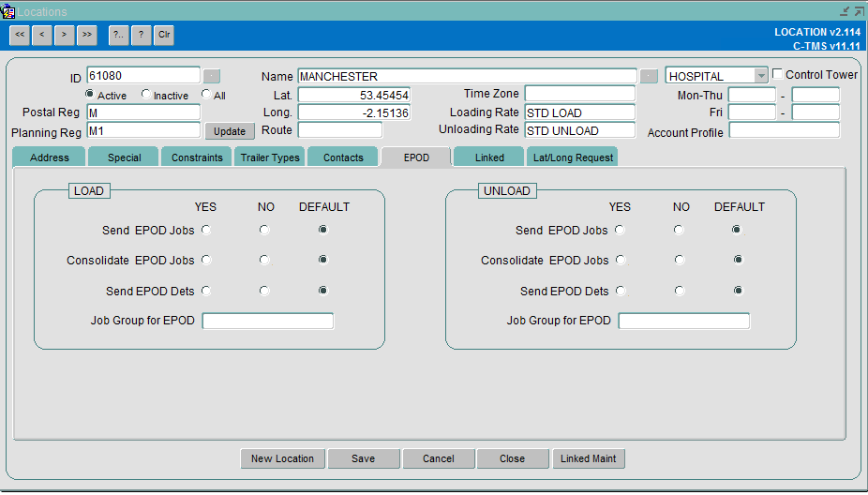Set LOAD Consolidate EPOD Jobs to DEFAULT
Image resolution: width=868 pixels, height=495 pixels.
pyautogui.click(x=323, y=260)
